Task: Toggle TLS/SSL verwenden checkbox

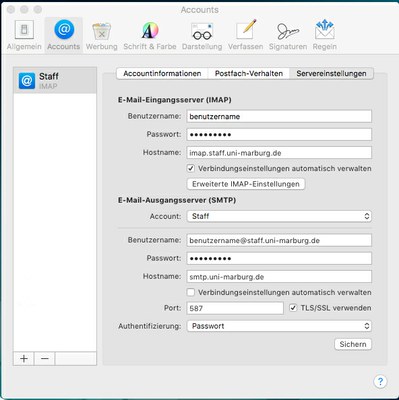Action: [293, 308]
